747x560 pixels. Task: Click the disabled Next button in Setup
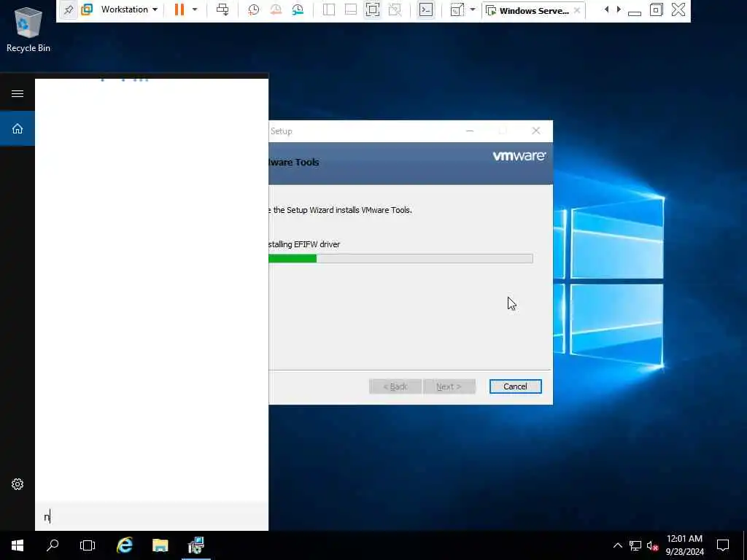[449, 386]
